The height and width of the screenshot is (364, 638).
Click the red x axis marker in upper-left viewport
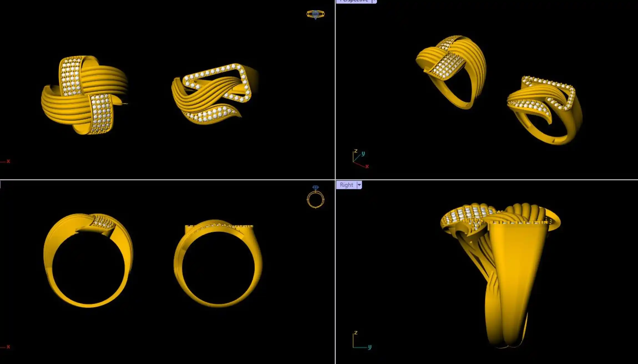[8, 161]
